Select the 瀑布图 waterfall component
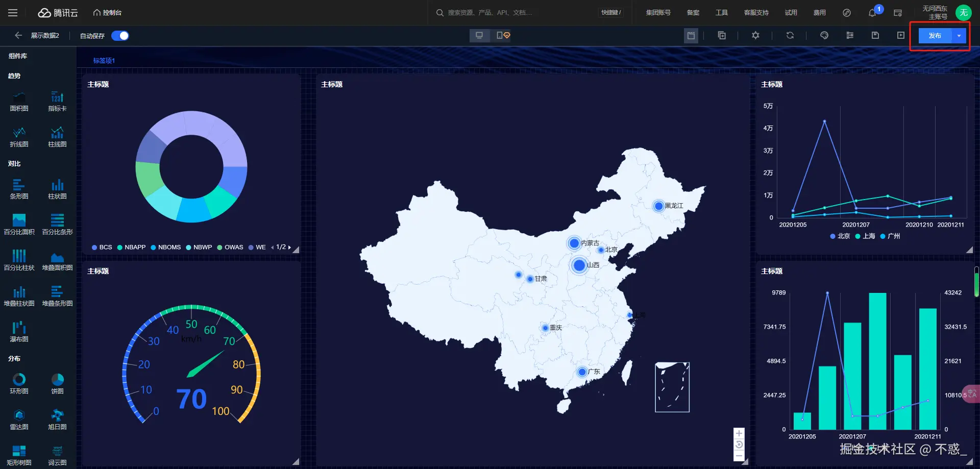Screen dimensions: 980x469 [19, 332]
